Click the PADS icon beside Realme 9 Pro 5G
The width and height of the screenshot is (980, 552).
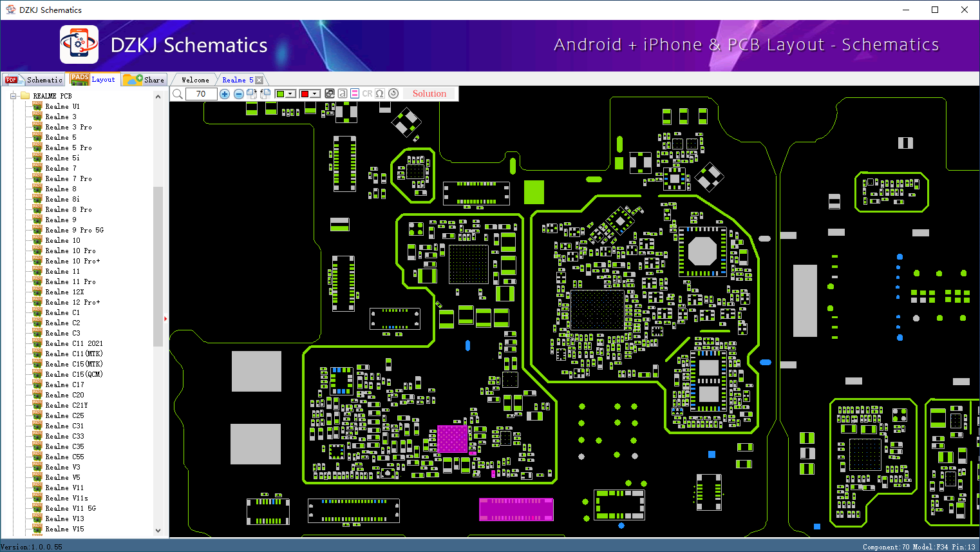tap(37, 230)
